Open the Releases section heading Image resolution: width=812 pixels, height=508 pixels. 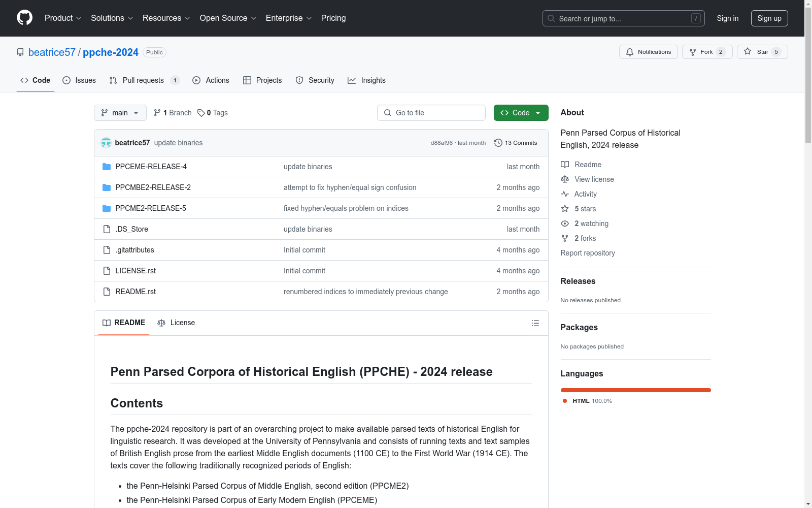578,281
